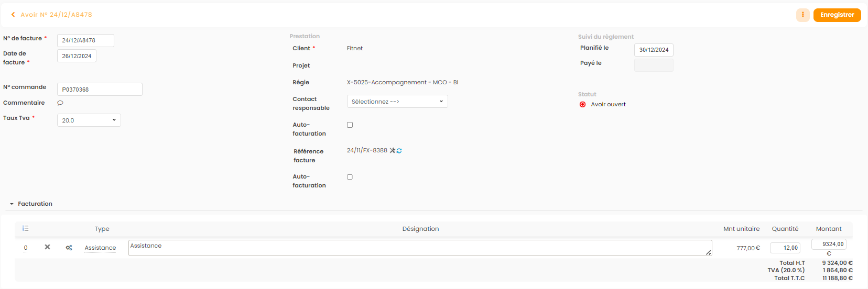Delete the Assistance line with X icon
The height and width of the screenshot is (289, 868).
pyautogui.click(x=47, y=247)
